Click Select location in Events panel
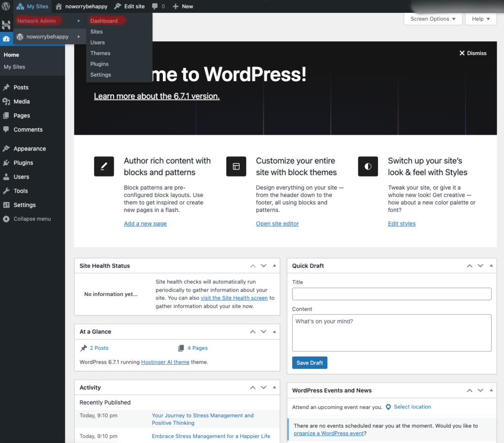This screenshot has height=443, width=504. [x=412, y=407]
